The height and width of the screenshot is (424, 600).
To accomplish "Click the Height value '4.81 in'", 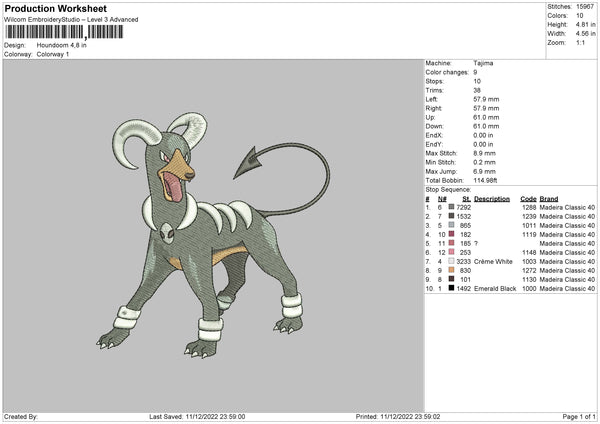I will coord(585,24).
